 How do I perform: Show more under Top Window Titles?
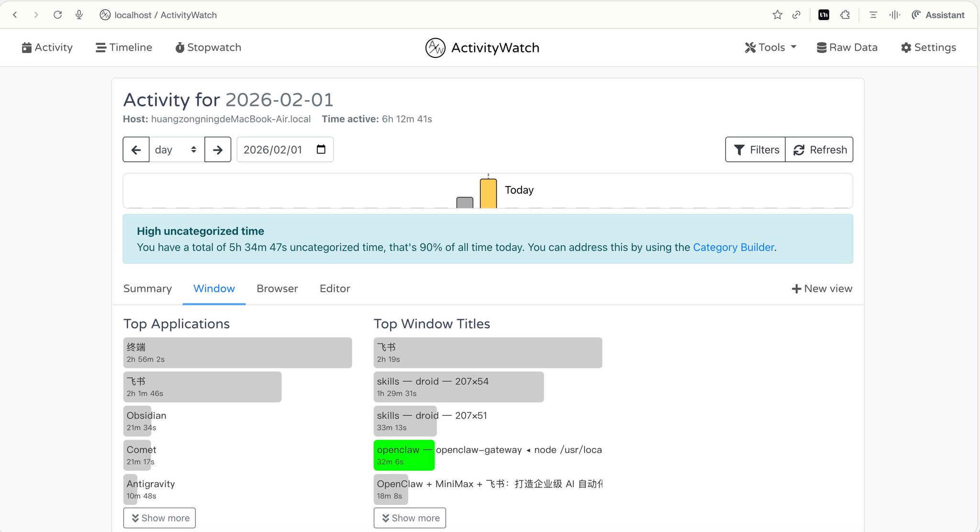(410, 518)
